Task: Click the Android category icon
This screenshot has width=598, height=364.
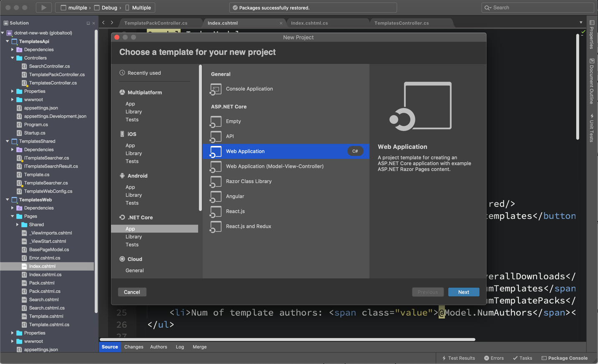Action: click(122, 176)
